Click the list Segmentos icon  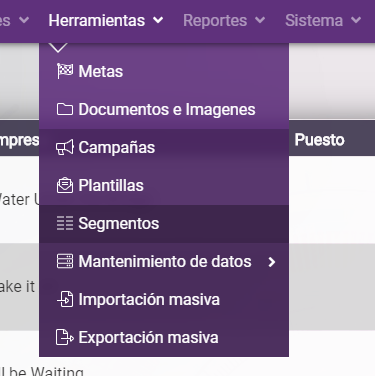pyautogui.click(x=65, y=223)
